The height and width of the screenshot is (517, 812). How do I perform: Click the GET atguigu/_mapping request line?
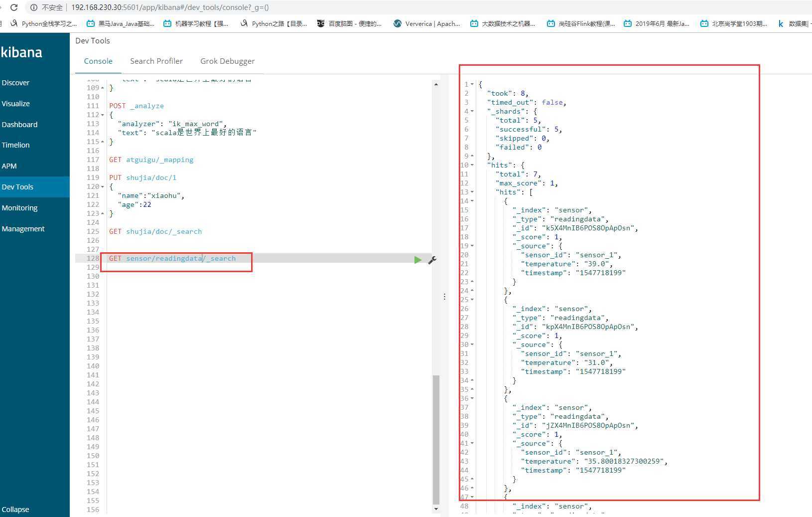click(151, 160)
